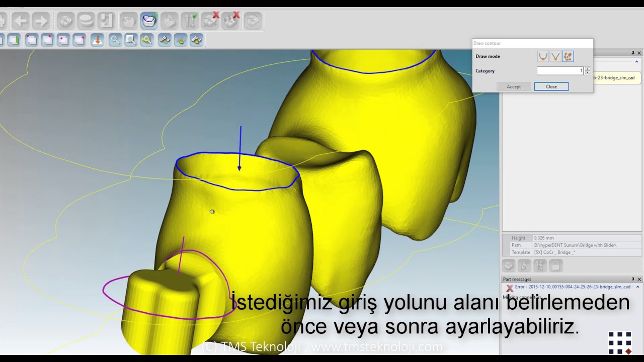
Task: Click the implant screw icon with green check
Action: (x=190, y=21)
